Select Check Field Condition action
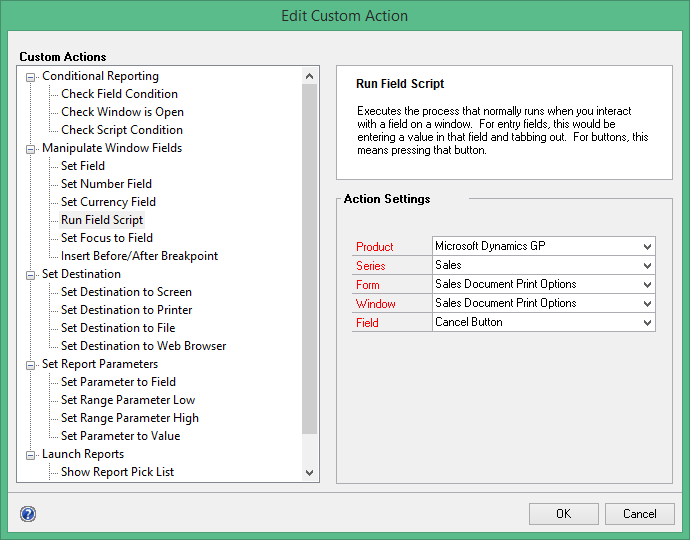Screen dimensions: 690x540 [119, 94]
